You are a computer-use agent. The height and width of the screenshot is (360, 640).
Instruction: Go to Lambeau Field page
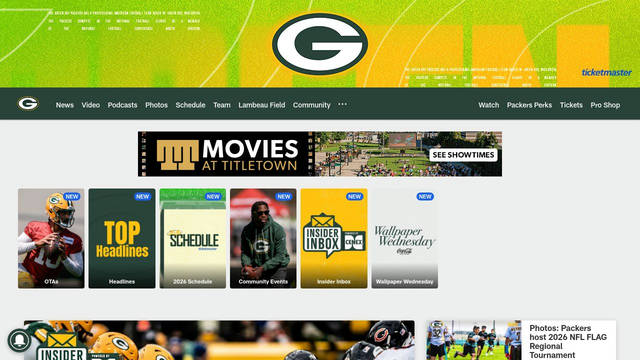(x=262, y=105)
